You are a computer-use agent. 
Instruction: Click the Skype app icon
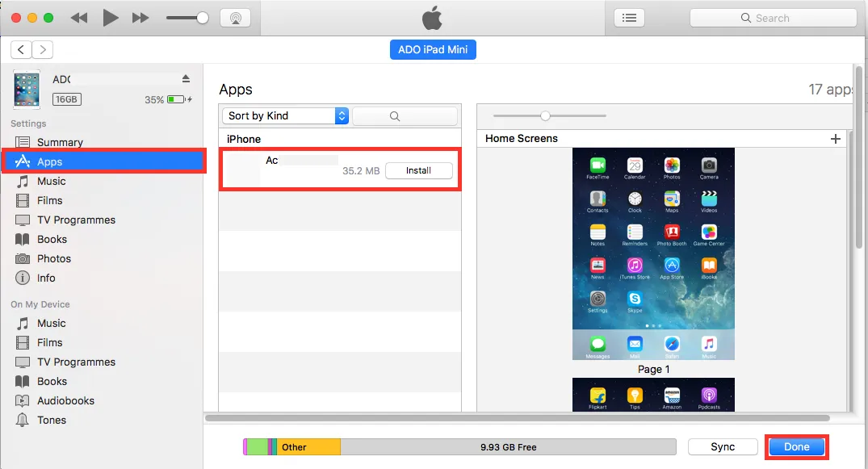click(x=635, y=299)
